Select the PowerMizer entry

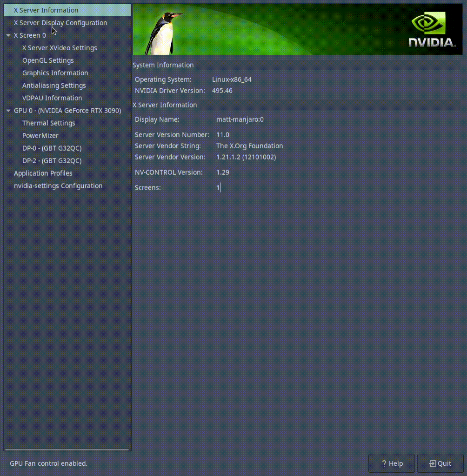click(x=40, y=136)
